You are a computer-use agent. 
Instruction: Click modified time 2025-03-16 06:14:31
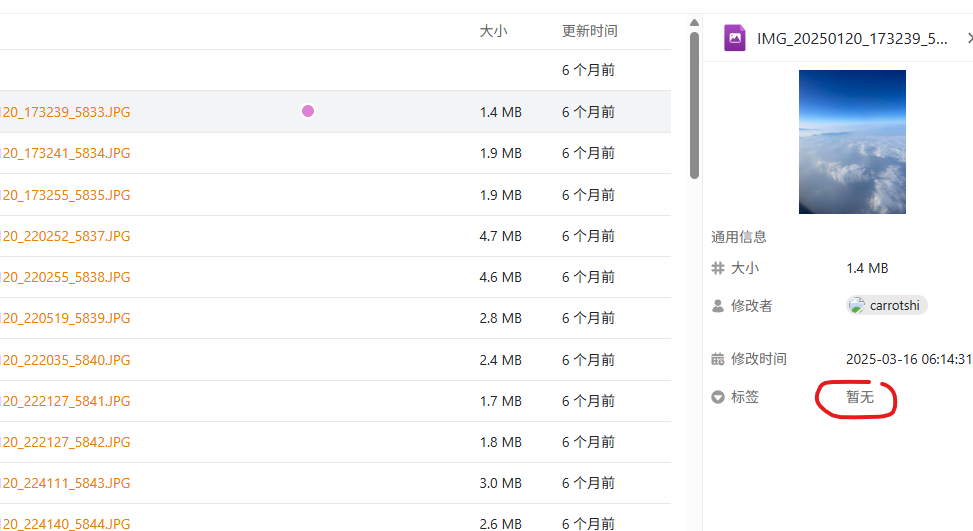point(908,359)
